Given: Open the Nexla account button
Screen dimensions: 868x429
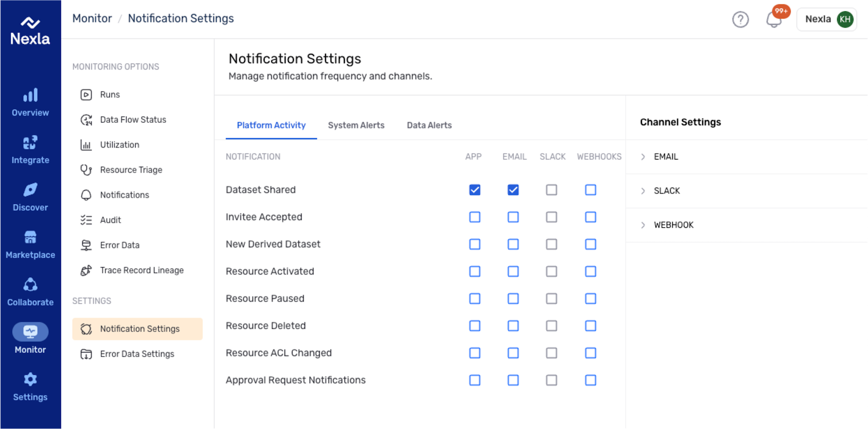Looking at the screenshot, I should (x=826, y=19).
